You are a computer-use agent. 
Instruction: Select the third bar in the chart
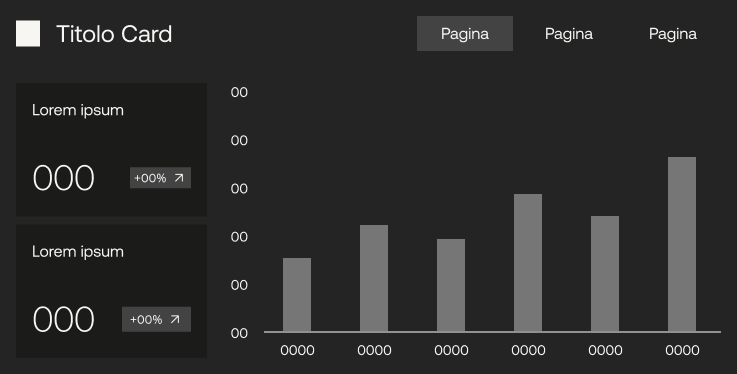[451, 285]
